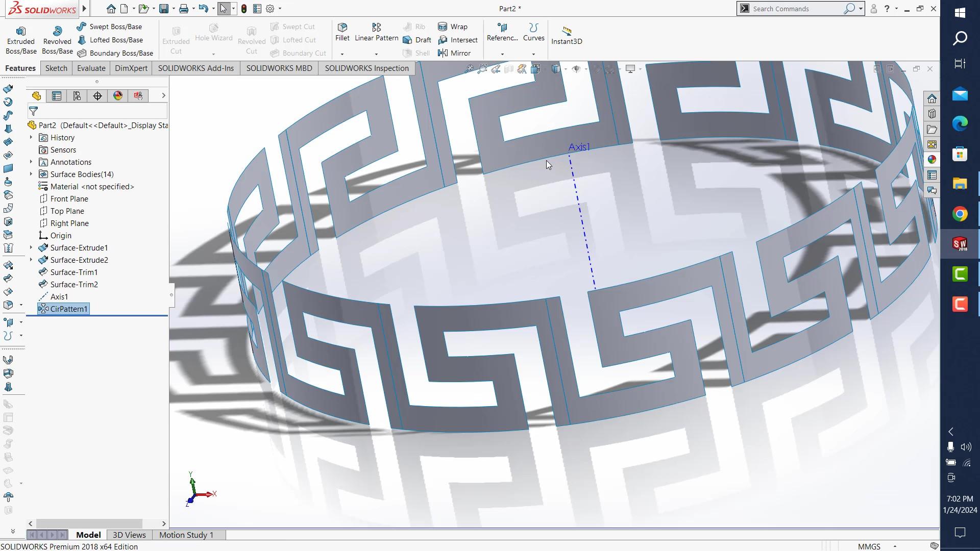Screen dimensions: 980x551
Task: Select the Mirror tool
Action: [x=454, y=53]
